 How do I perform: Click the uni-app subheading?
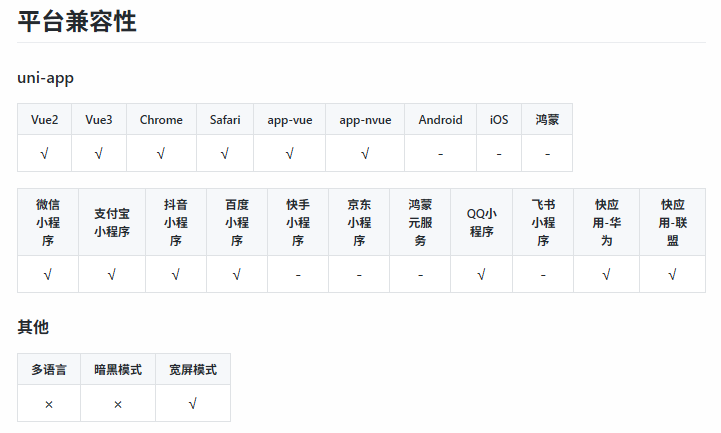46,78
